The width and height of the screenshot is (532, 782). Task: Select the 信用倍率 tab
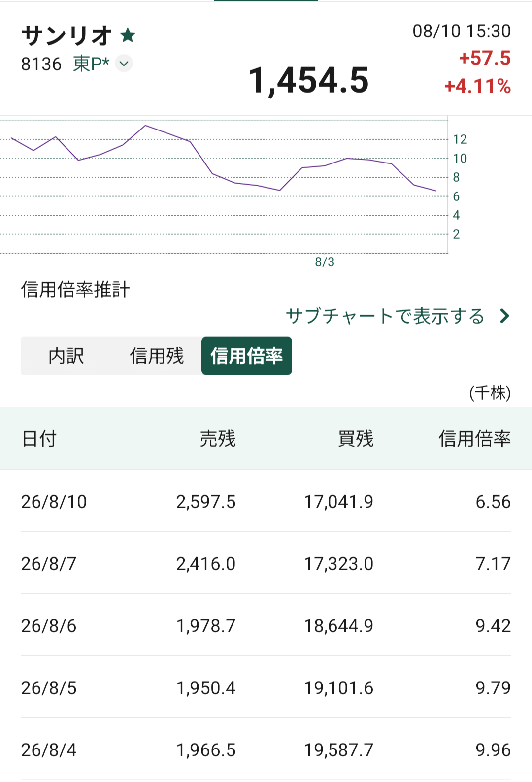click(x=247, y=356)
